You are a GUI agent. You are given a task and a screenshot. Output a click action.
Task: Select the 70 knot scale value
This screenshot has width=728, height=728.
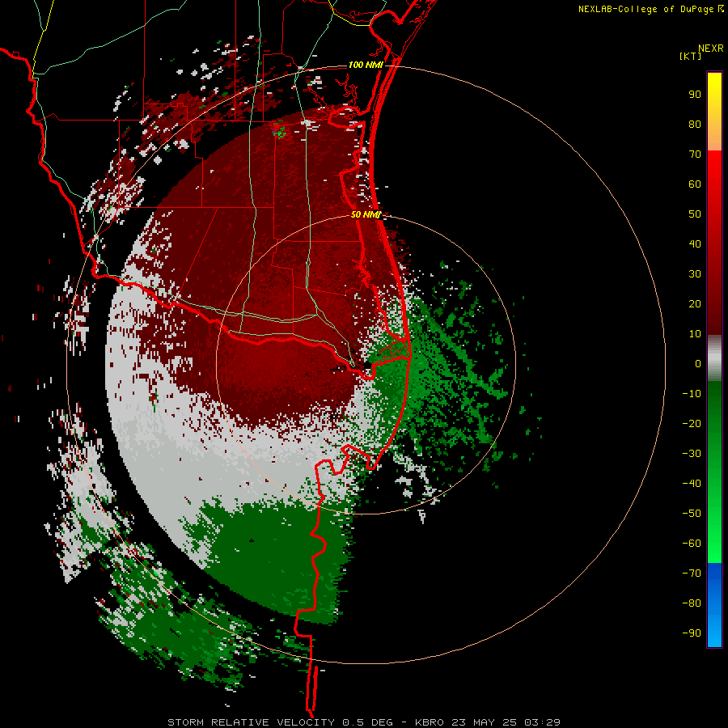point(695,154)
